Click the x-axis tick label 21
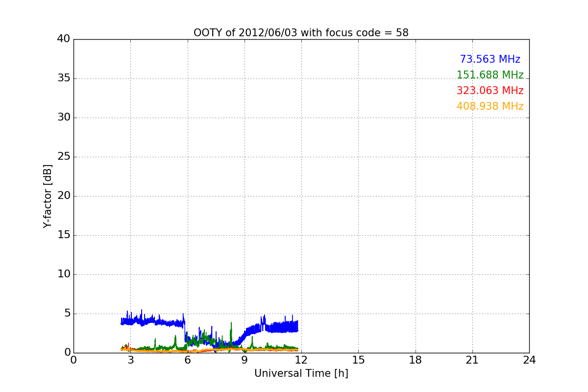This screenshot has width=588, height=392. coord(472,360)
